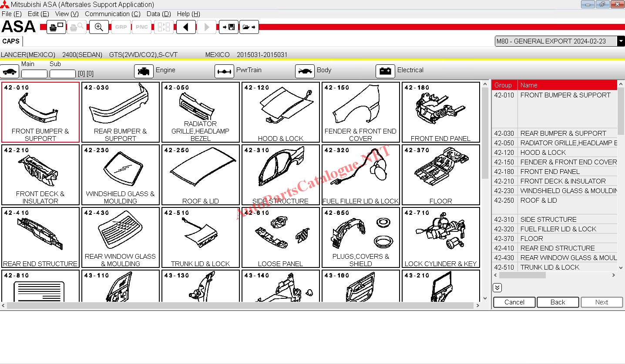This screenshot has width=625, height=364.
Task: Open 42-370 Floor thumbnail
Action: 441,175
